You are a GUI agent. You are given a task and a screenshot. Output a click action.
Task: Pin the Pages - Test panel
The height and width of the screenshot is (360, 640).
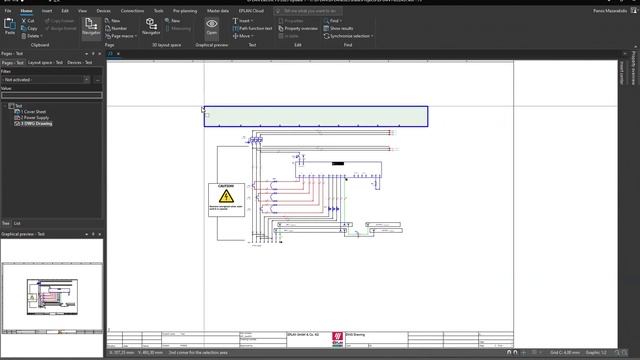[x=93, y=53]
